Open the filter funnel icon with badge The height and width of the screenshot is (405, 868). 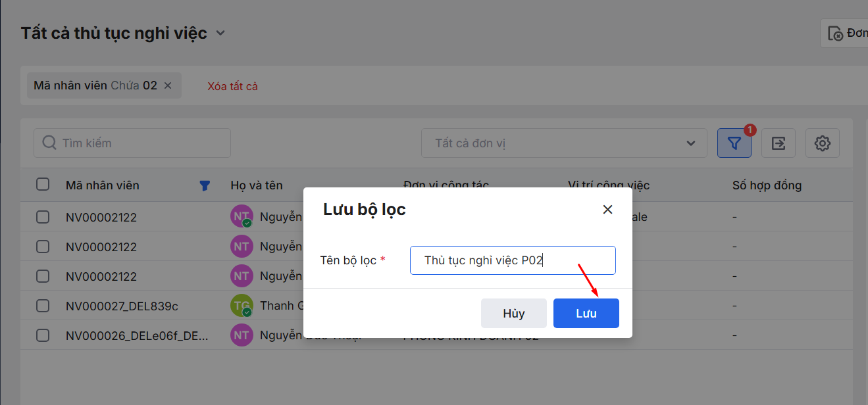734,143
